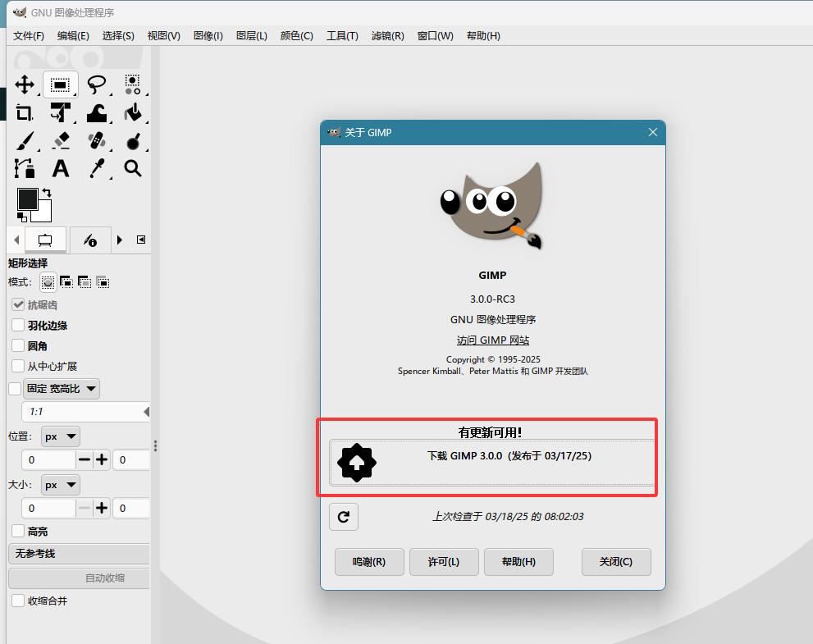Viewport: 813px width, 644px height.
Task: Enable 从中心扩展 in tool options
Action: click(x=18, y=367)
